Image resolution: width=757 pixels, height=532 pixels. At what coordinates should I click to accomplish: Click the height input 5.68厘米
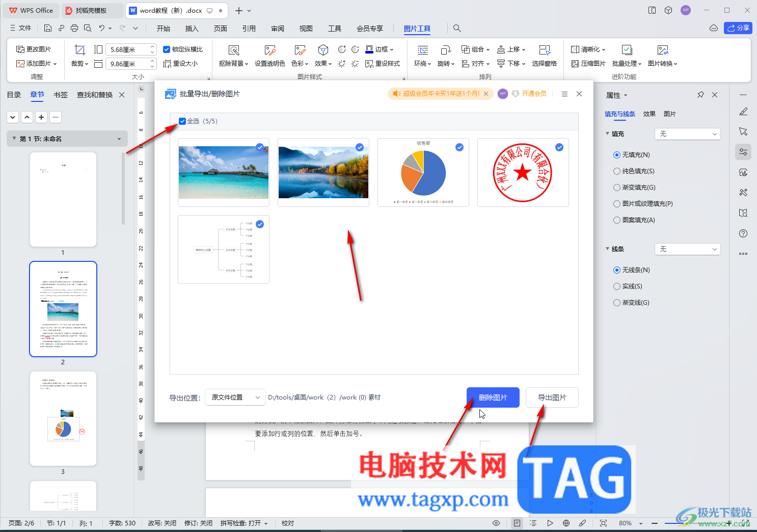(131, 49)
